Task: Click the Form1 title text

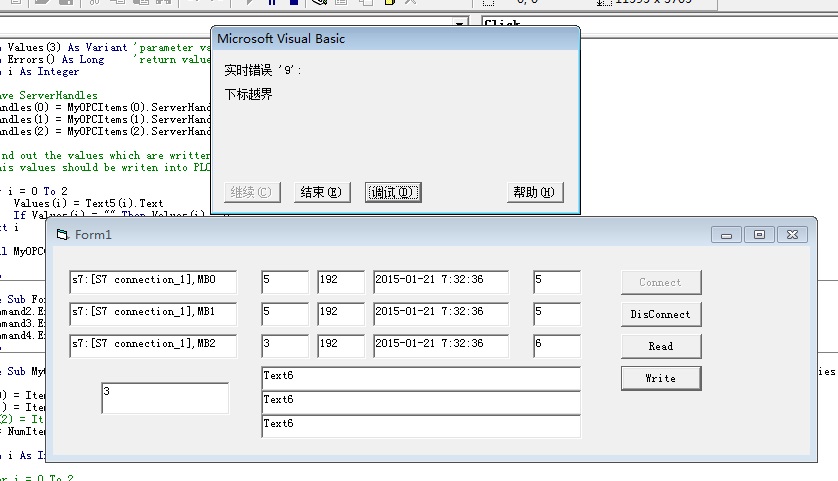Action: pos(93,235)
